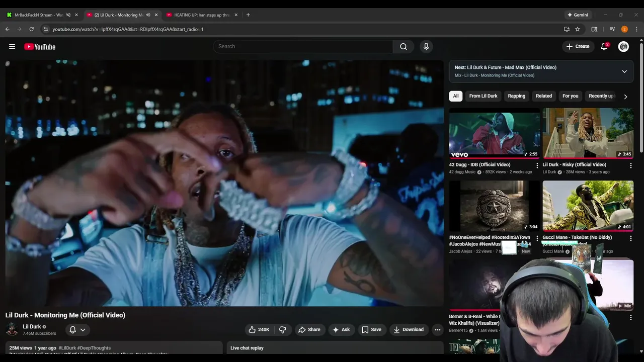Click the Share button
This screenshot has width=644, height=362.
click(x=309, y=330)
